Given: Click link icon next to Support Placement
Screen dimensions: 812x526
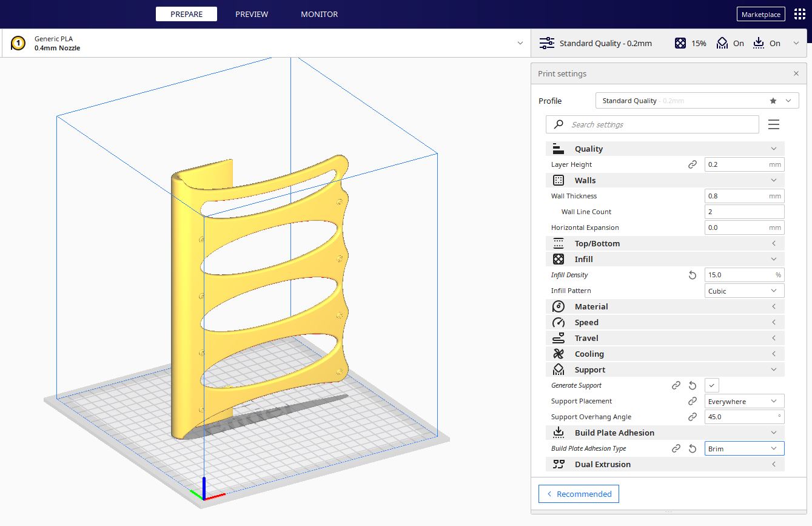Looking at the screenshot, I should pos(693,401).
